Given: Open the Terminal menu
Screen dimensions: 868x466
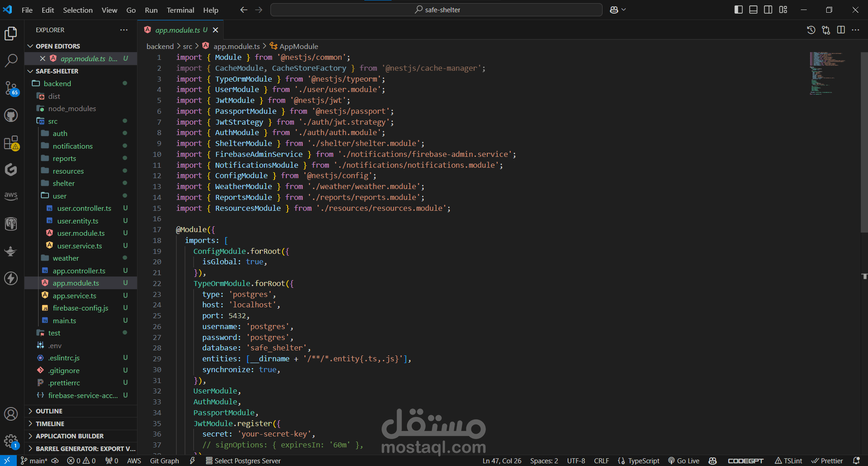Looking at the screenshot, I should pos(180,10).
